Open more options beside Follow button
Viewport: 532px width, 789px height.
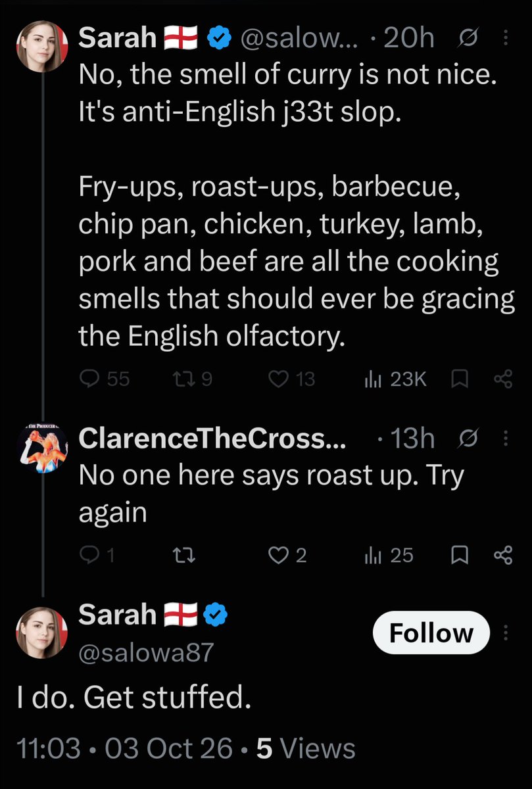(506, 633)
